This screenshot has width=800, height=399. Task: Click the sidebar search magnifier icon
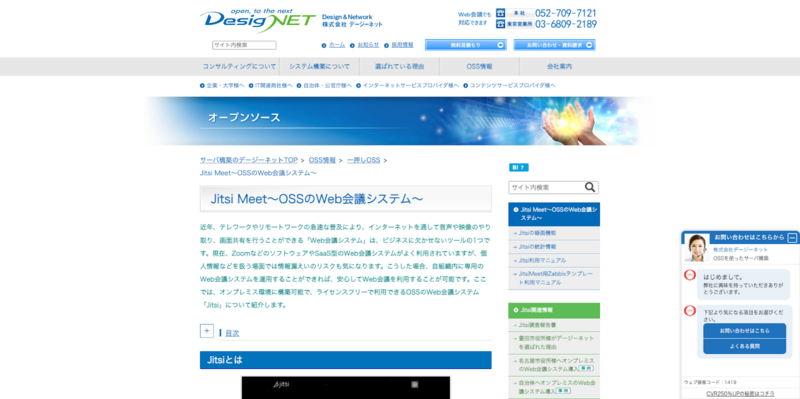coord(590,187)
